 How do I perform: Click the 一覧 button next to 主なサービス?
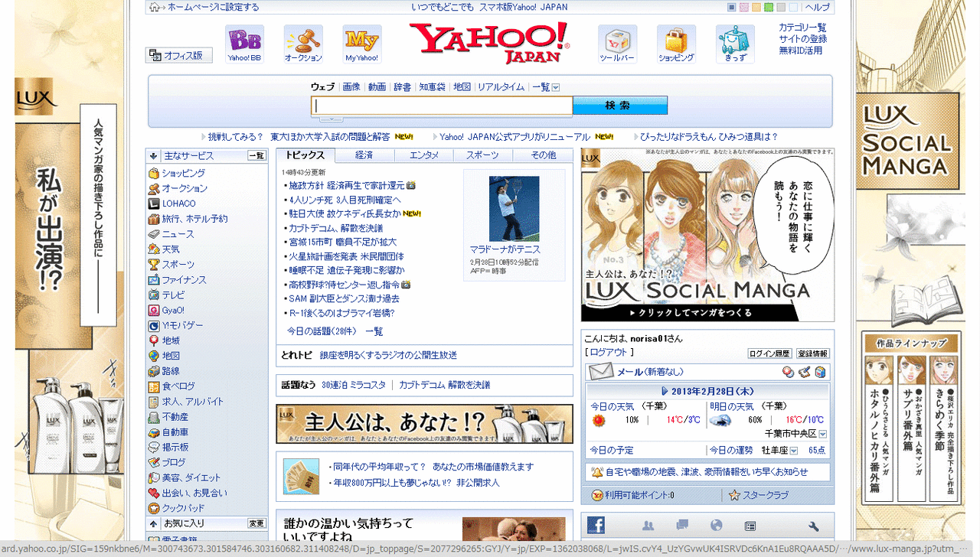click(x=256, y=156)
